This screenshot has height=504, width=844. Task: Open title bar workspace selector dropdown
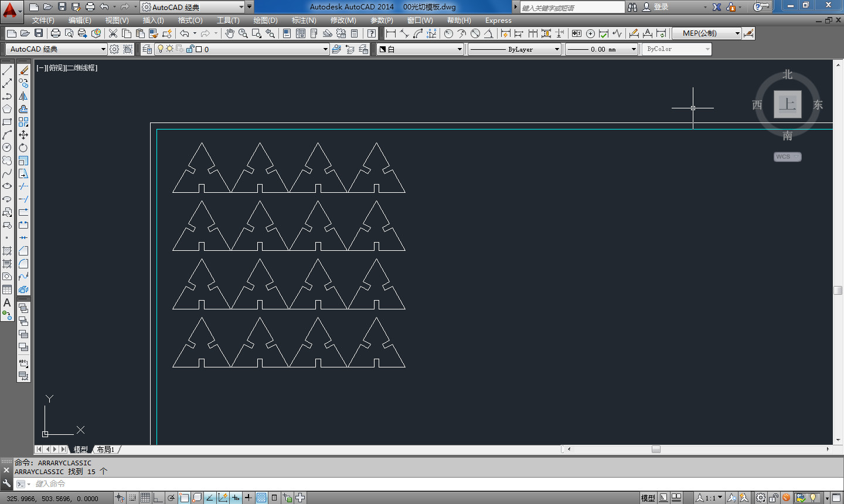pyautogui.click(x=193, y=7)
